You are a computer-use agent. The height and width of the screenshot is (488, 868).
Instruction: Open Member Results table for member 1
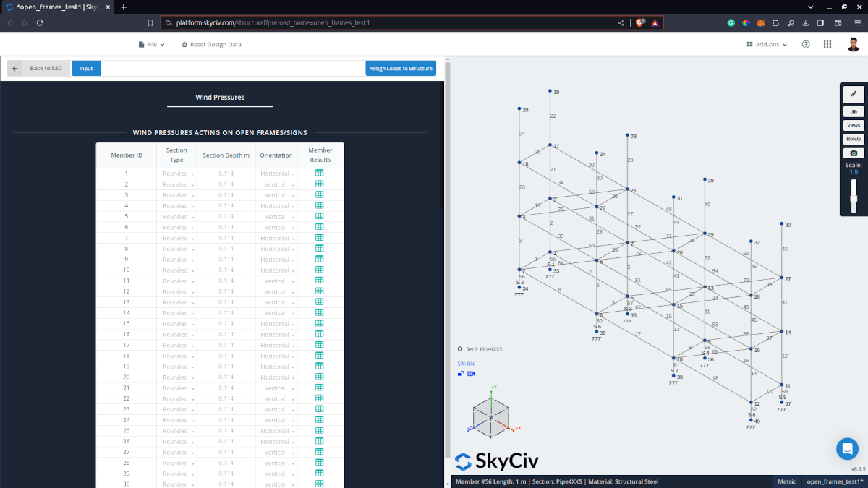(320, 174)
